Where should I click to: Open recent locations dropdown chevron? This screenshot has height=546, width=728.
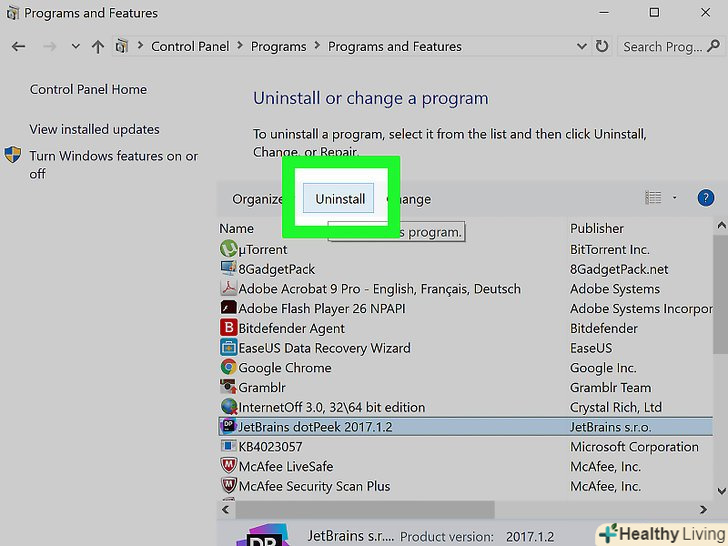76,46
